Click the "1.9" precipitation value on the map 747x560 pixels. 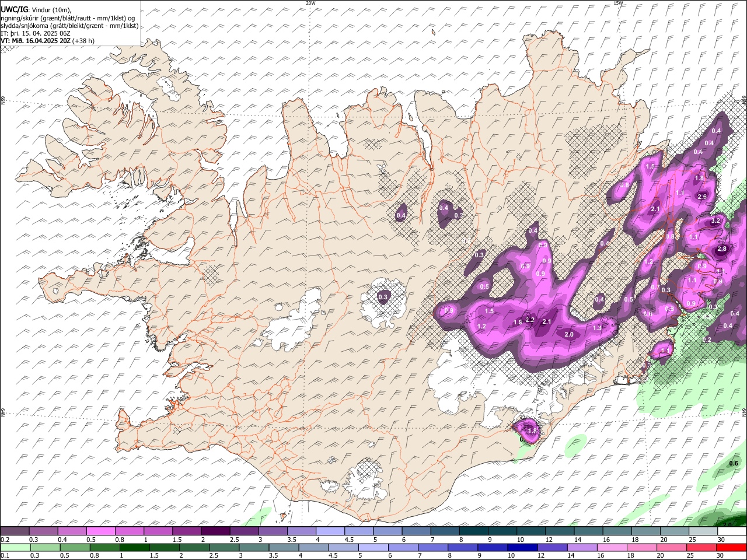pyautogui.click(x=517, y=323)
